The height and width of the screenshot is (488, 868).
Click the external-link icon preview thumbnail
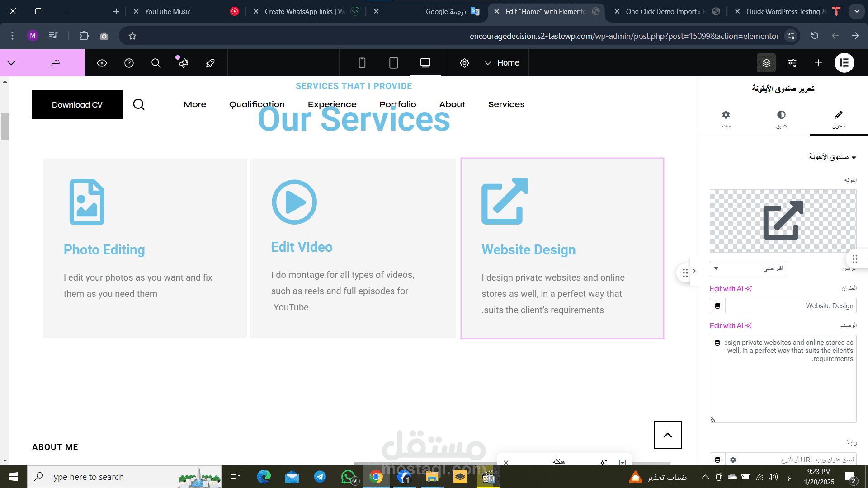783,221
